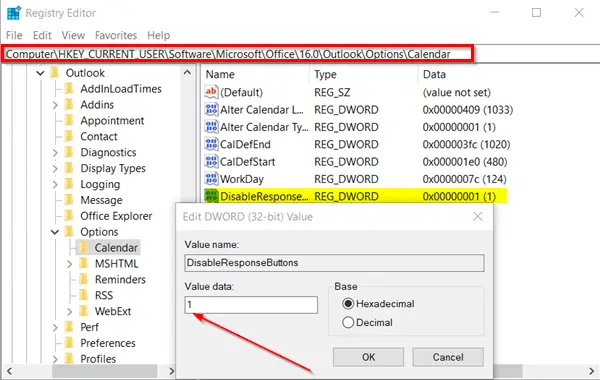Close the Edit DWORD dialog with X
Image resolution: width=600 pixels, height=380 pixels.
(478, 217)
